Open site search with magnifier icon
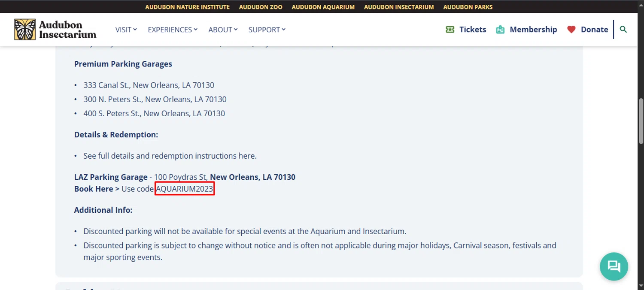 [x=623, y=30]
